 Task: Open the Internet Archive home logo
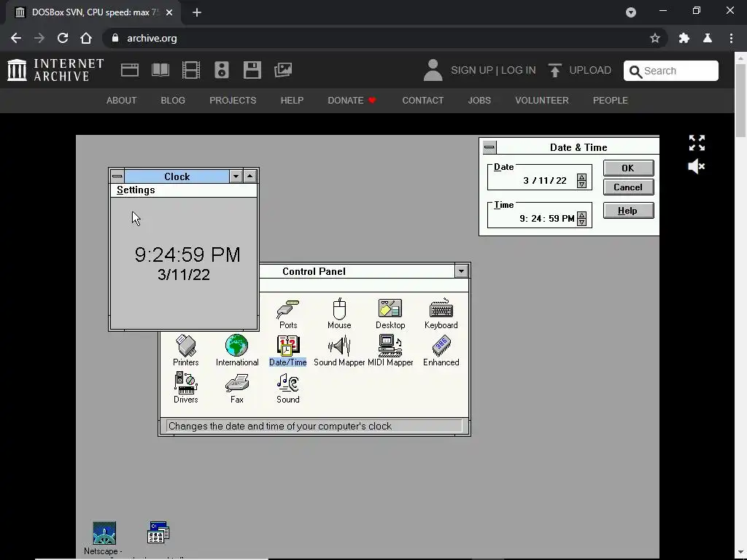point(55,70)
